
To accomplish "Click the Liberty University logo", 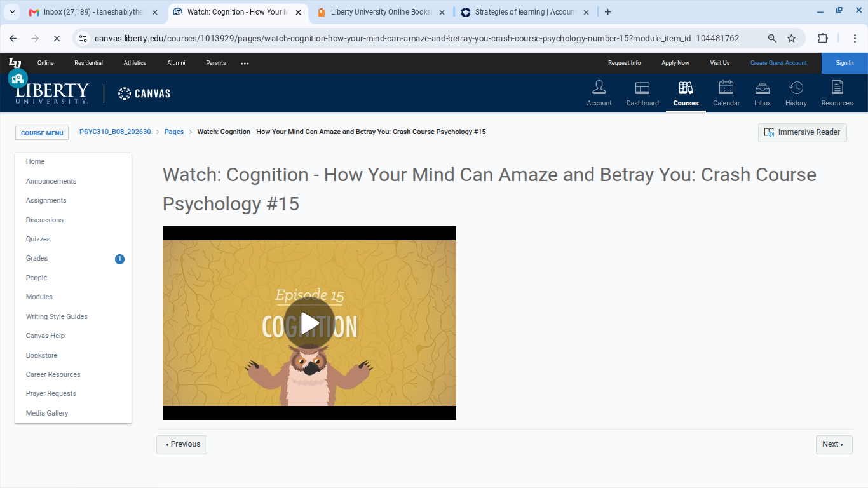I will [52, 93].
